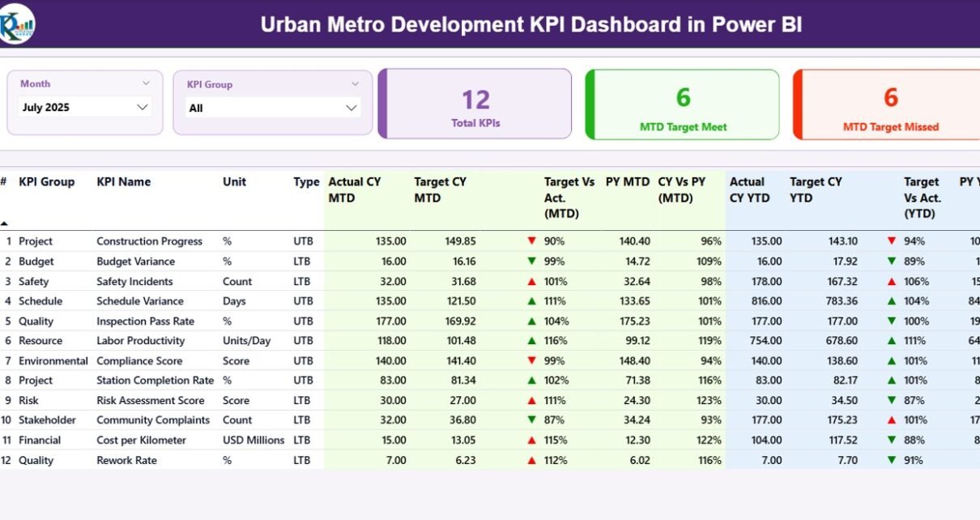Click the red MTD down arrow for Compliance Score
Screen dimensions: 980x520
(531, 361)
